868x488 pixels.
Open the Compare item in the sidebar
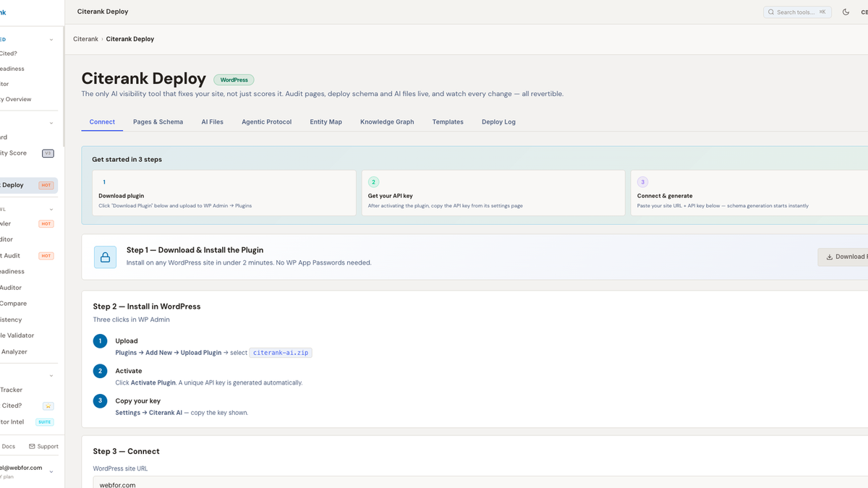[29, 304]
